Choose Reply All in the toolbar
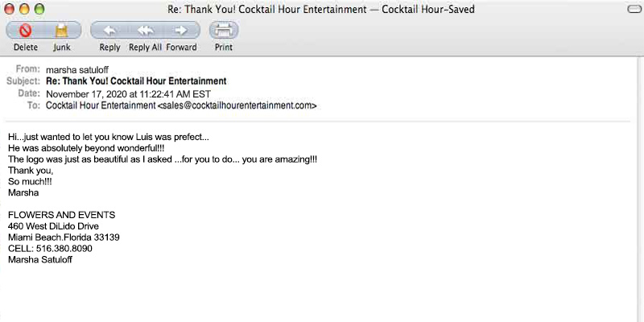This screenshot has height=322, width=644. click(x=145, y=31)
